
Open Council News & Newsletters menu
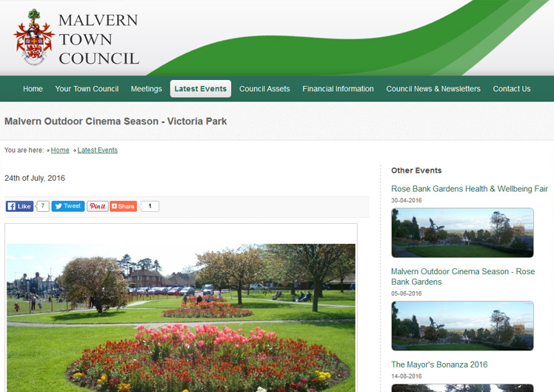coord(433,89)
